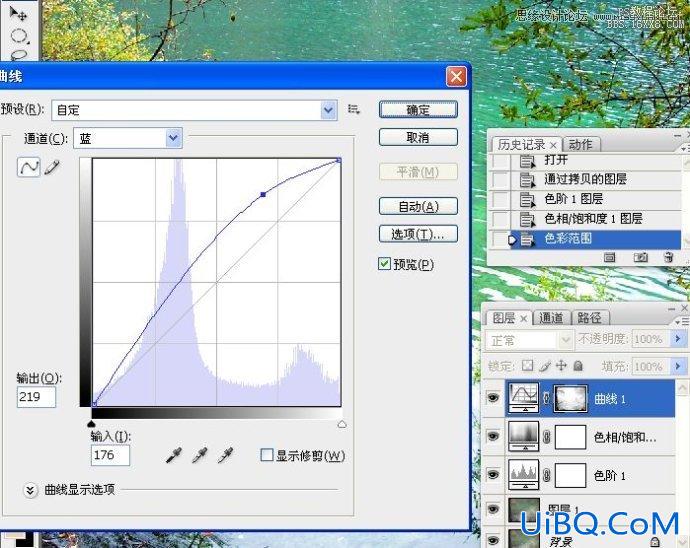This screenshot has width=690, height=548.
Task: Click the 色相/饱和 layer mask thumbnail
Action: (x=571, y=437)
